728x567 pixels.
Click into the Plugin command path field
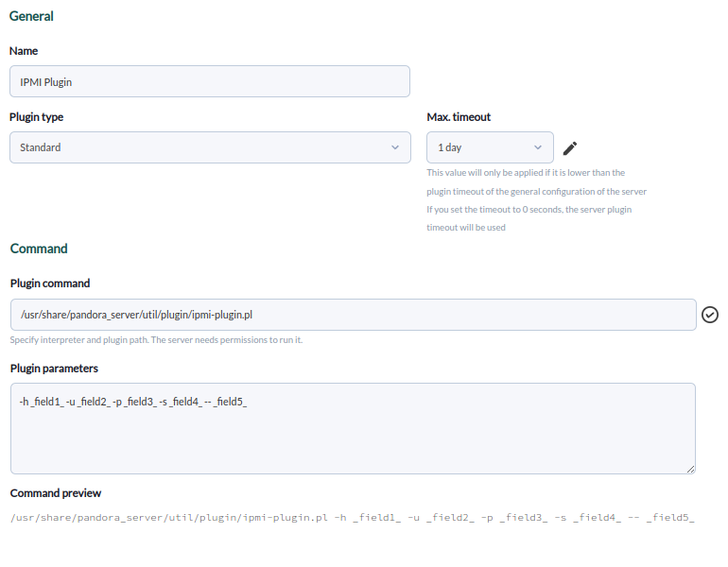point(353,315)
